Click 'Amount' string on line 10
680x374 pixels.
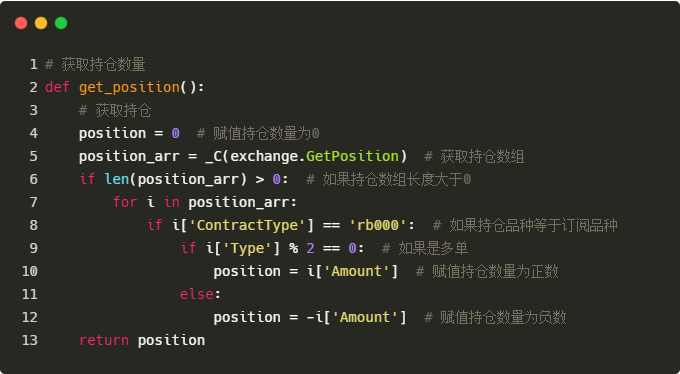[357, 271]
